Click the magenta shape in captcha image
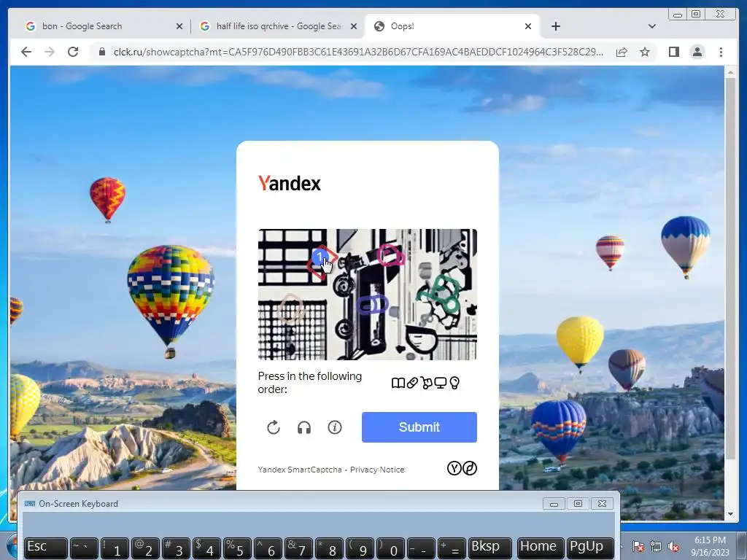This screenshot has height=560, width=747. point(391,256)
